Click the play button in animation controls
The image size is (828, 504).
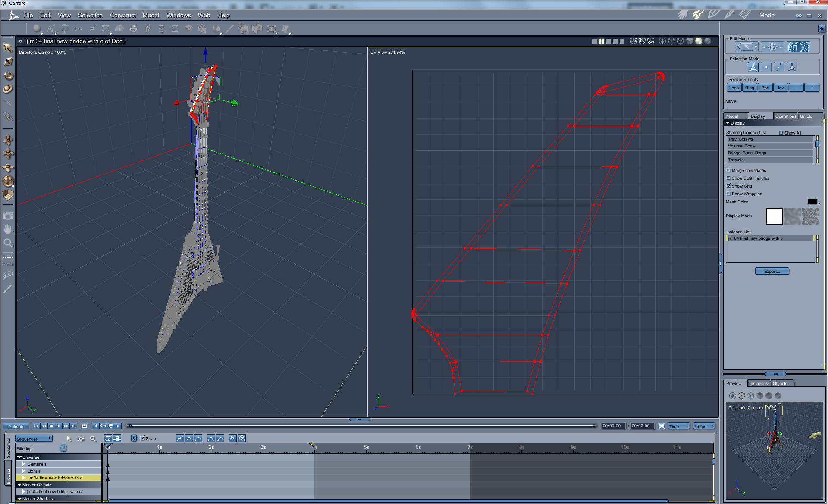pyautogui.click(x=59, y=426)
